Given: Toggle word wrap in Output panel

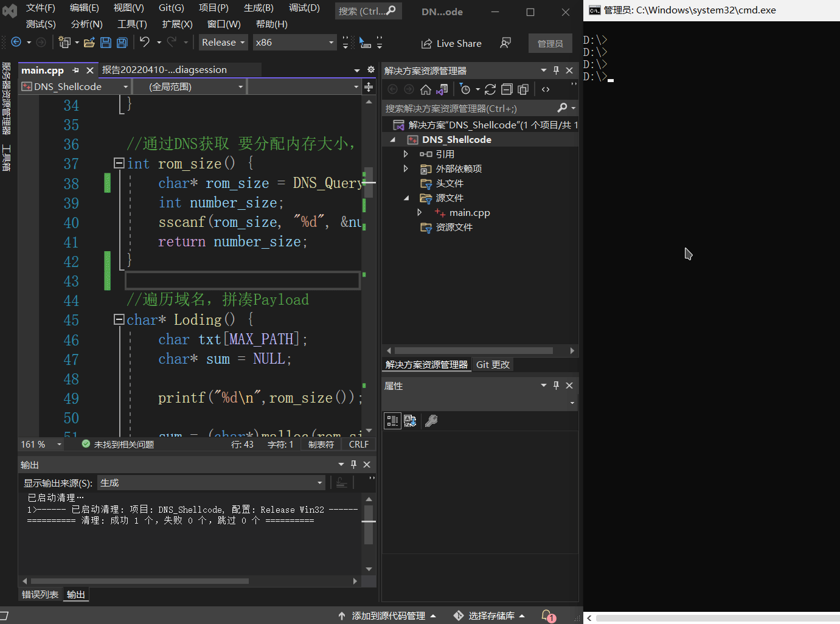Looking at the screenshot, I should click(x=342, y=483).
